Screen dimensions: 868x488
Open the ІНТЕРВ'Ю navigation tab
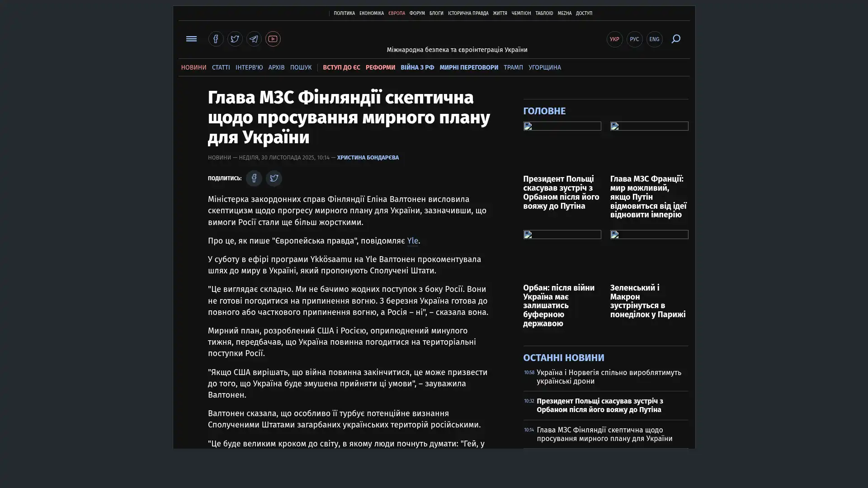point(249,67)
